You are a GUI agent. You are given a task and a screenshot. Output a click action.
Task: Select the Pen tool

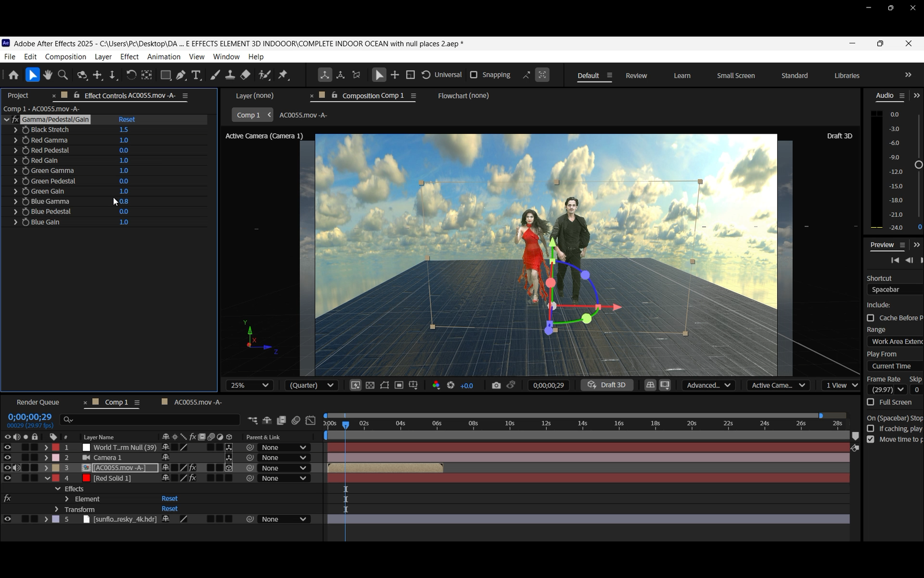tap(181, 75)
